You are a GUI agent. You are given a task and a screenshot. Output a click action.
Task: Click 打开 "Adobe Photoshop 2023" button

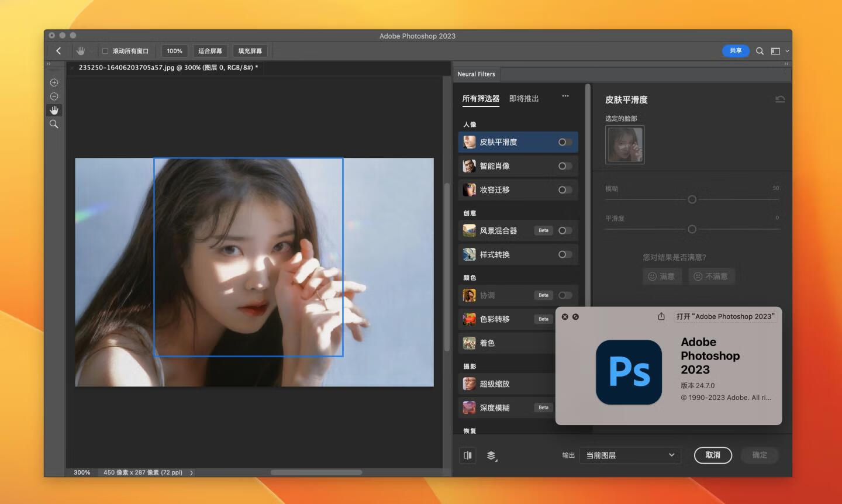coord(725,316)
